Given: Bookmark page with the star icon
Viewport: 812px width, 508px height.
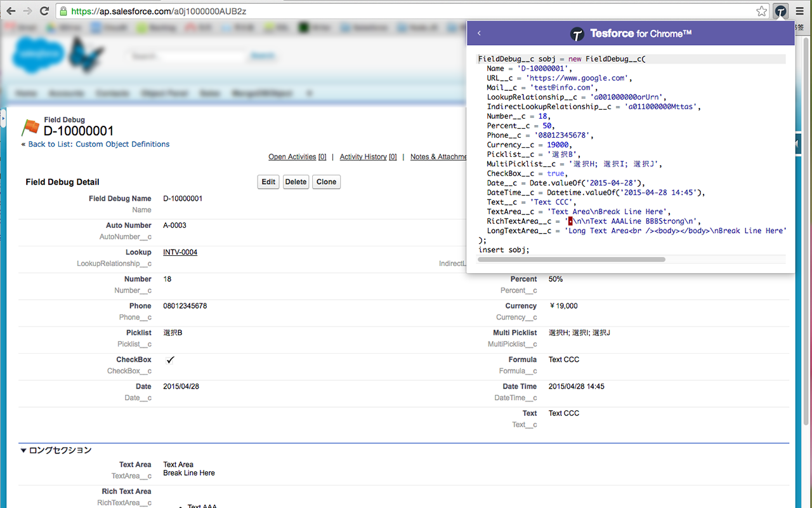Looking at the screenshot, I should (761, 11).
